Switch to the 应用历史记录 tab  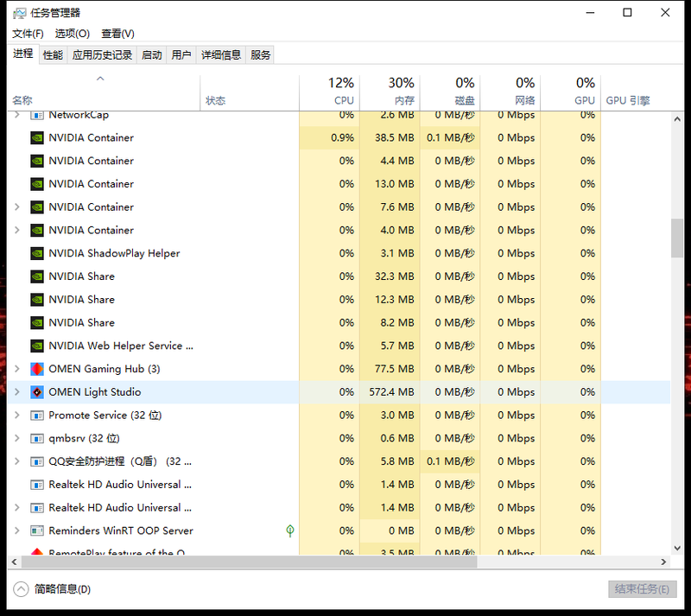(x=102, y=55)
